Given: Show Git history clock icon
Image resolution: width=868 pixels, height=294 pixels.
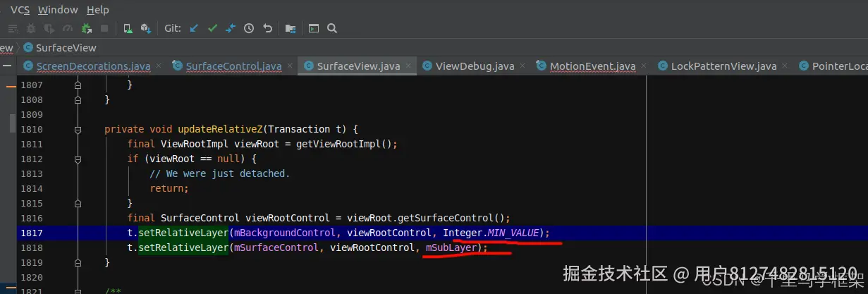Looking at the screenshot, I should pyautogui.click(x=249, y=29).
